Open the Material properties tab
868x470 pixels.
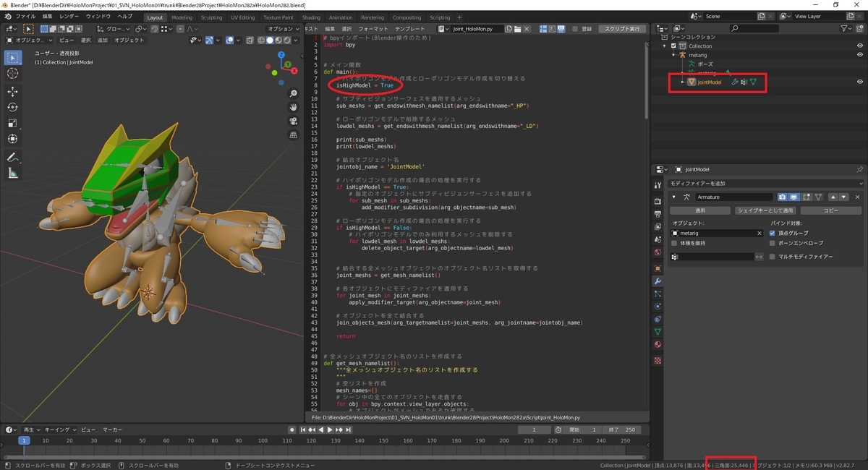coord(658,345)
